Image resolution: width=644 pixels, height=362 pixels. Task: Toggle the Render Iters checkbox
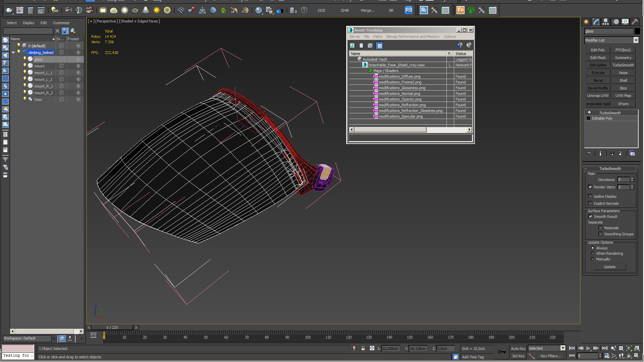coord(590,187)
